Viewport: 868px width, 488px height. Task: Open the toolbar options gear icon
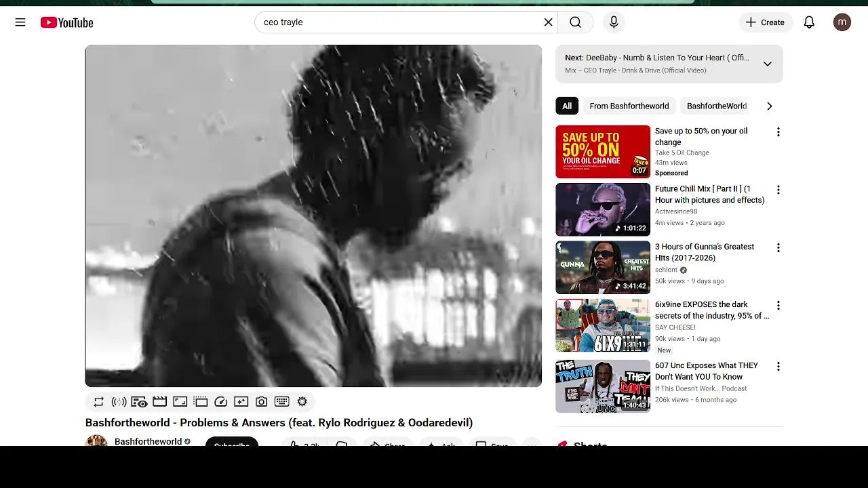tap(302, 402)
